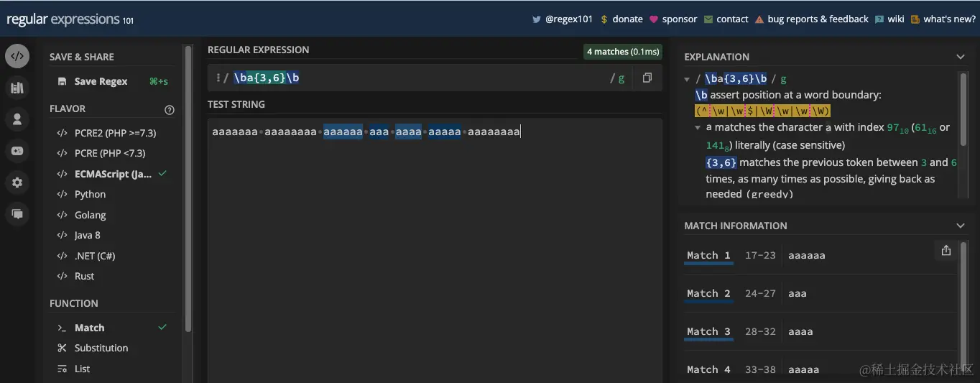Open the sponsor link
This screenshot has width=980, height=383.
pos(673,19)
